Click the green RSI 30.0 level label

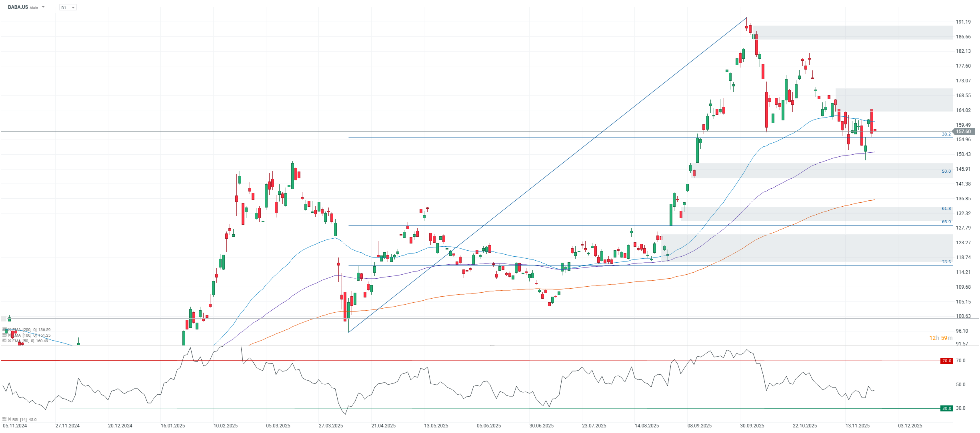(946, 408)
